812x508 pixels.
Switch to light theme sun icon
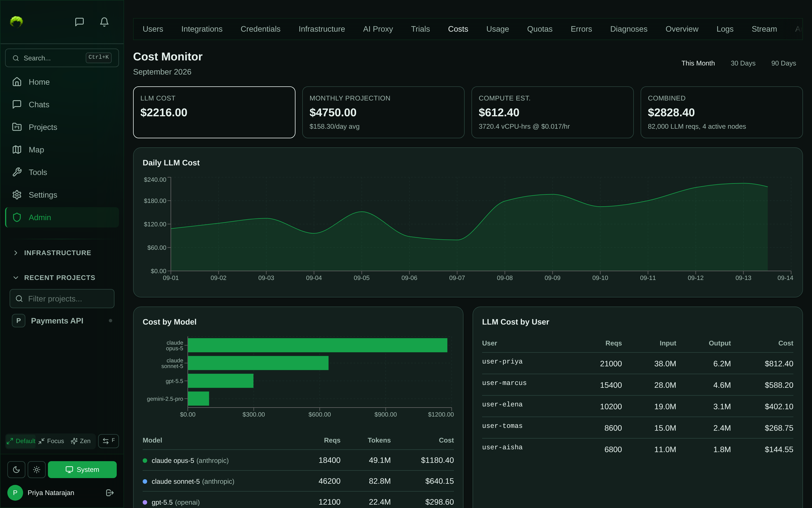click(x=37, y=469)
